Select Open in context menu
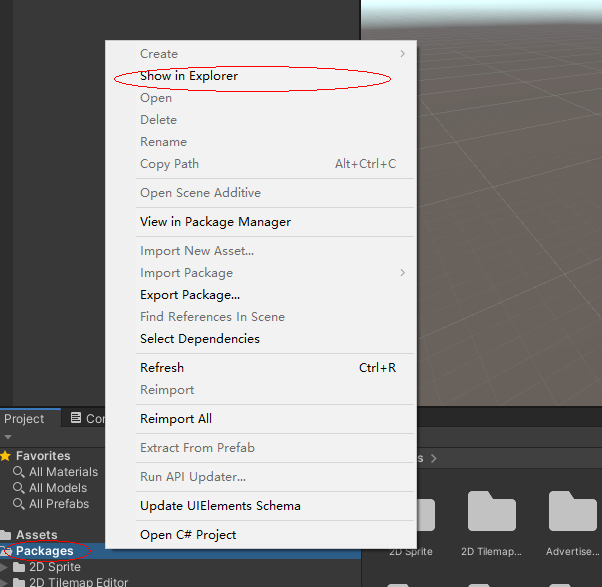602x587 pixels. tap(261, 98)
